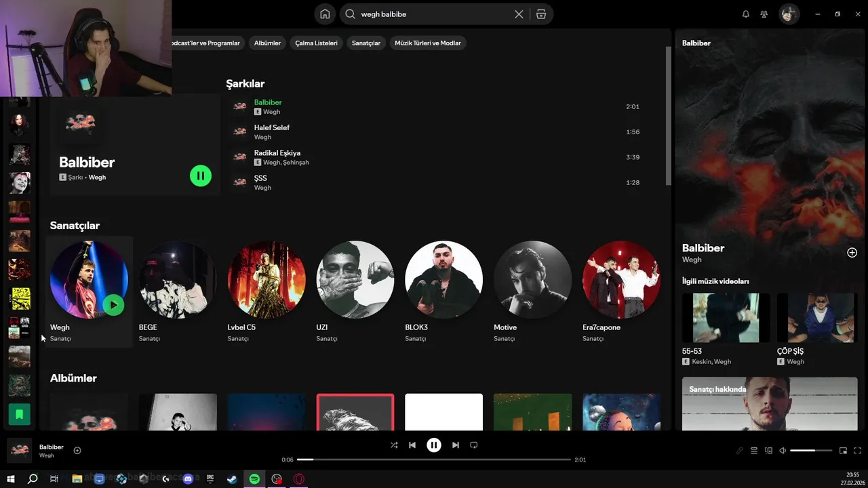Open UZI artist card
Image resolution: width=868 pixels, height=488 pixels.
click(x=355, y=291)
